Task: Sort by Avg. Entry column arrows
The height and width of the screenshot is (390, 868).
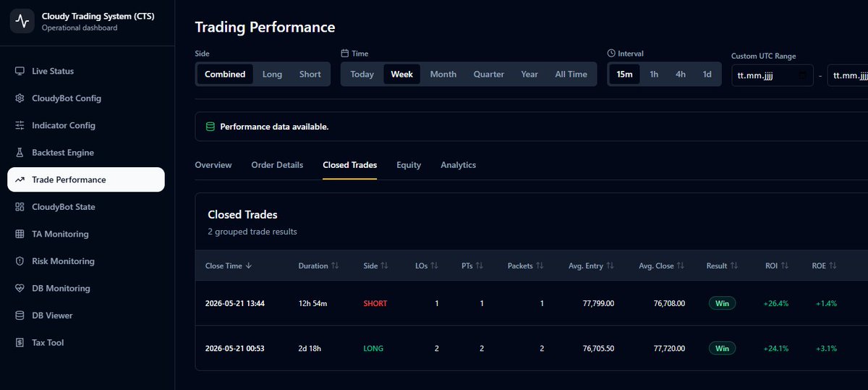Action: click(610, 266)
